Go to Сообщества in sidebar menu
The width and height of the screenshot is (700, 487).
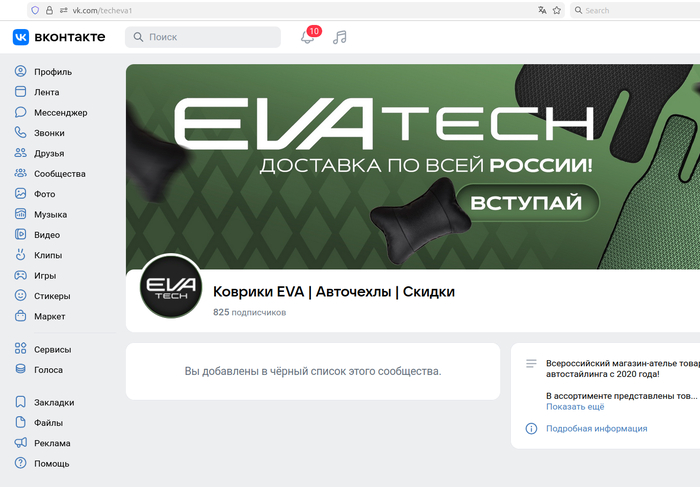coord(60,174)
